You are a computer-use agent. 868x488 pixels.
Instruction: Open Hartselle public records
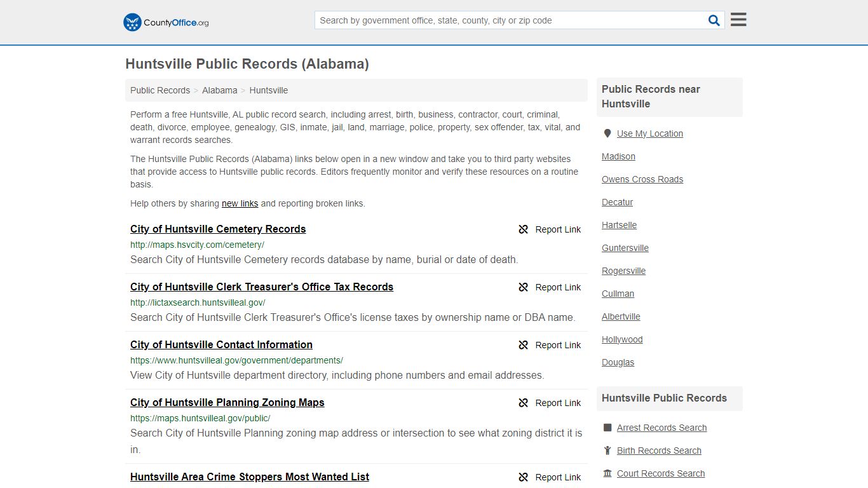coord(619,225)
